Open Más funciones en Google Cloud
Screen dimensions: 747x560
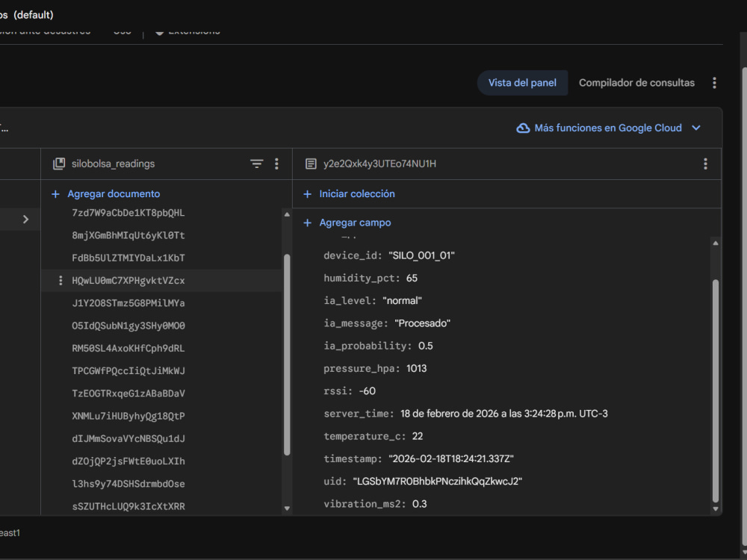608,128
